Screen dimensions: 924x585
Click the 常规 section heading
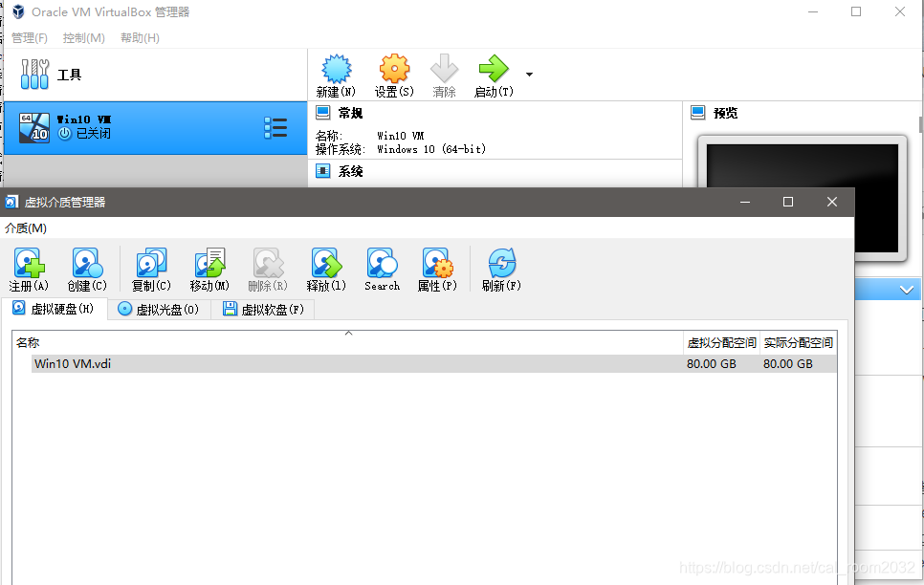[351, 113]
